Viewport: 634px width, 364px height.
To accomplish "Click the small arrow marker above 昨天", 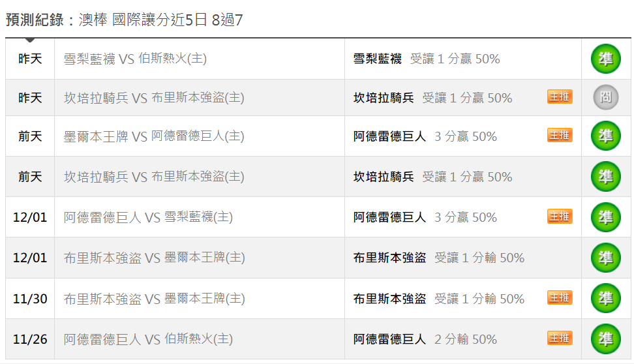I will pyautogui.click(x=29, y=40).
